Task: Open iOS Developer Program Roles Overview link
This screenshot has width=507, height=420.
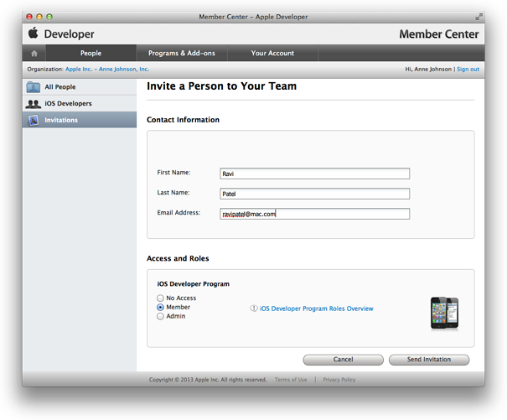Action: coord(316,309)
